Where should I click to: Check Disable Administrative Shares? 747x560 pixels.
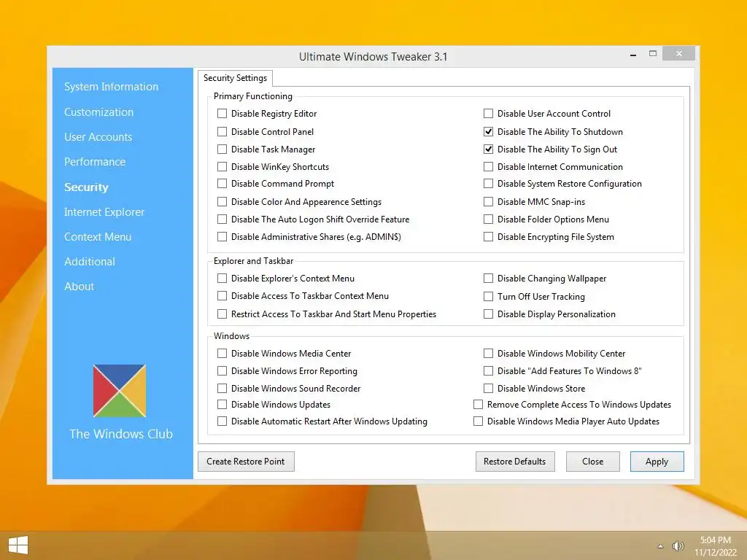click(222, 237)
